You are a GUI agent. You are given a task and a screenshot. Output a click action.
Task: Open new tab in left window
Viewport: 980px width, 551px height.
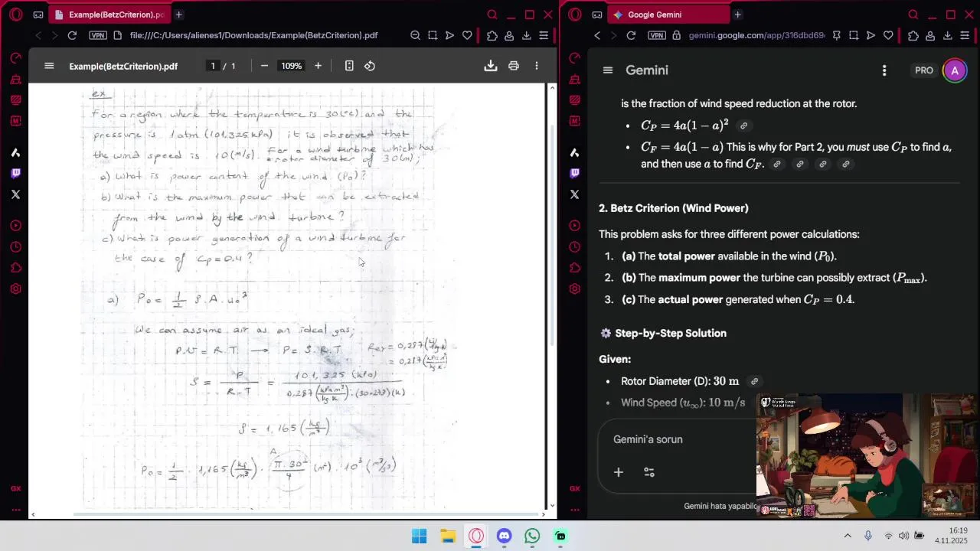(178, 15)
